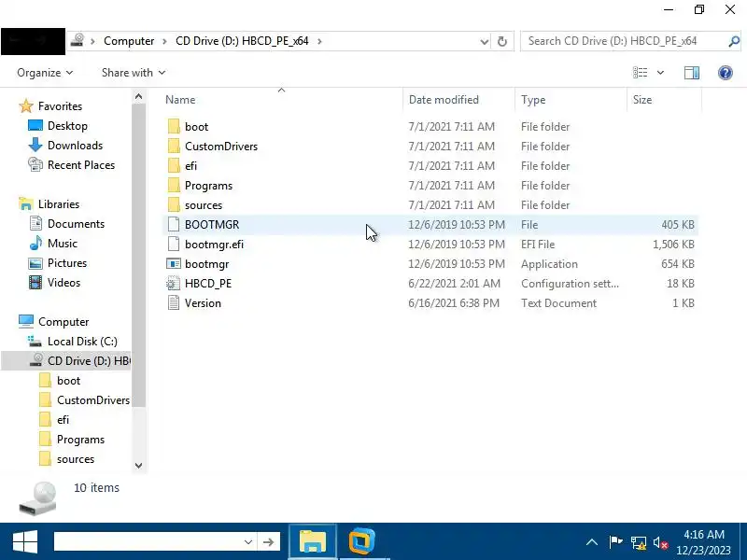Open Libraries in the navigation pane

click(x=59, y=203)
